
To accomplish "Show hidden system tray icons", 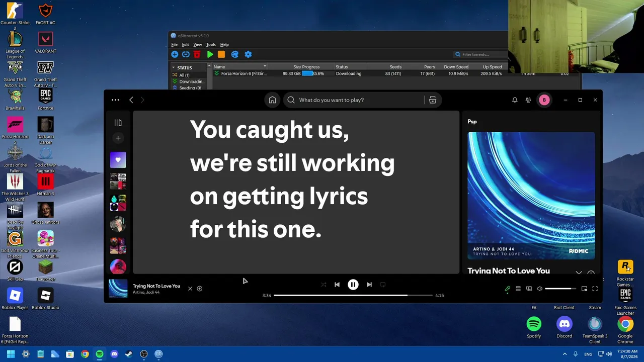I will tap(565, 354).
